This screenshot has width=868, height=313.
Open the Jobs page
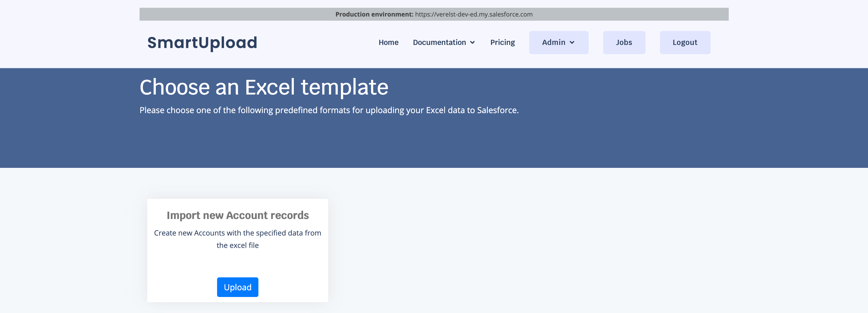[x=624, y=42]
